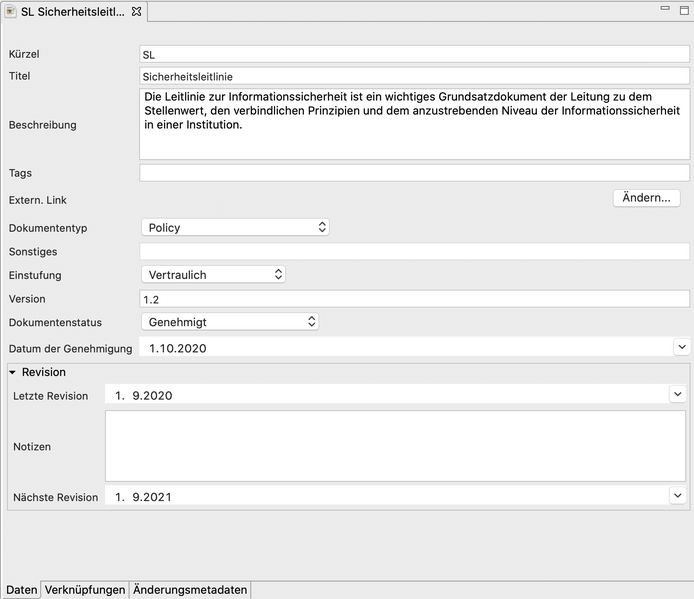Switch to the Verknüpfungen tab

pyautogui.click(x=85, y=590)
